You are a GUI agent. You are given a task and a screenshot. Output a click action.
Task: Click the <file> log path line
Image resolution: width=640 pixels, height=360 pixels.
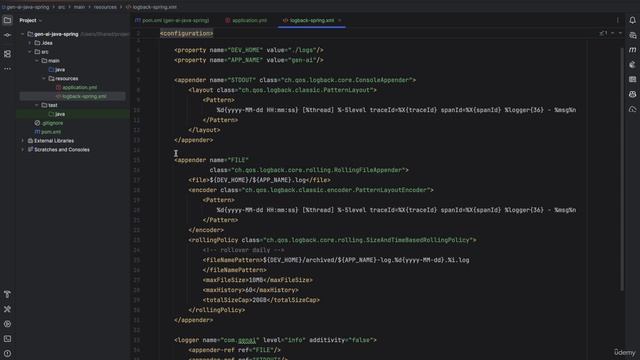pyautogui.click(x=259, y=180)
